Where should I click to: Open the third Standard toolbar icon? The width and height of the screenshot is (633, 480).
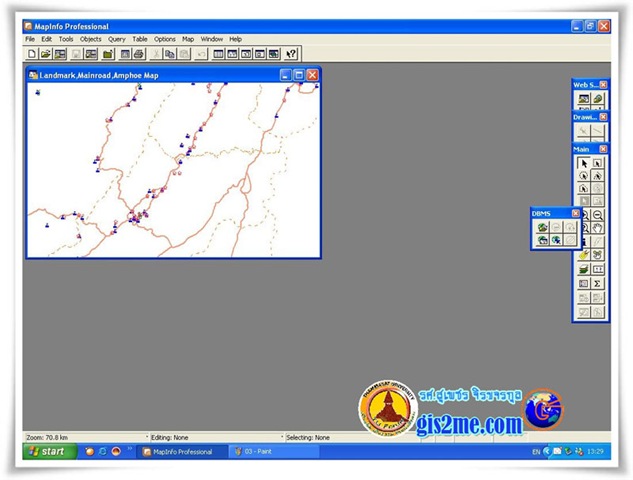[60, 54]
